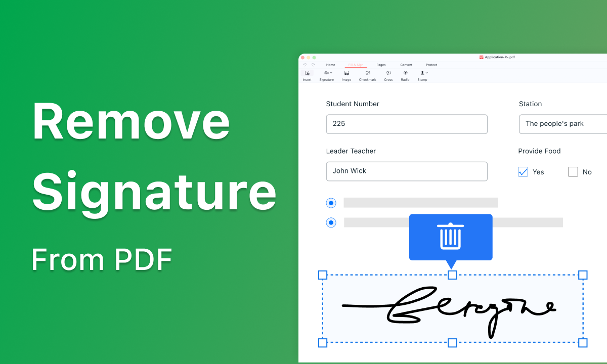Click the Cross tool icon
This screenshot has width=607, height=364.
(388, 73)
